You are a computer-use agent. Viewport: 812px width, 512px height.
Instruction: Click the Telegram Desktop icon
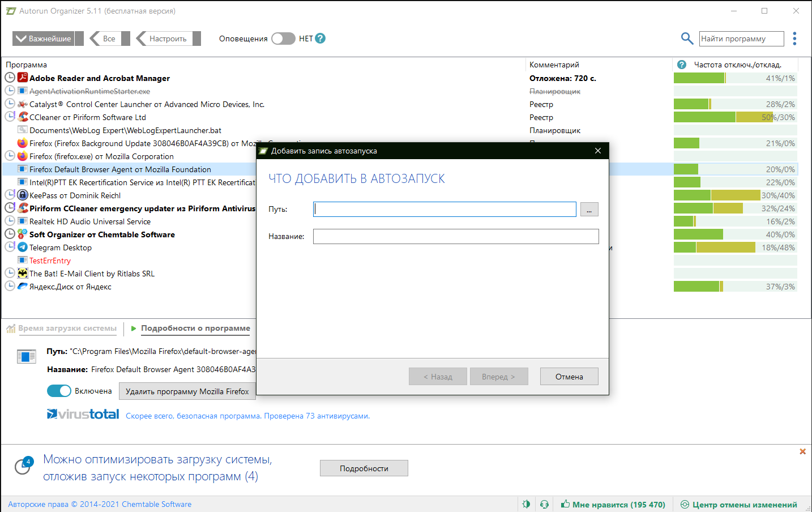pyautogui.click(x=23, y=247)
